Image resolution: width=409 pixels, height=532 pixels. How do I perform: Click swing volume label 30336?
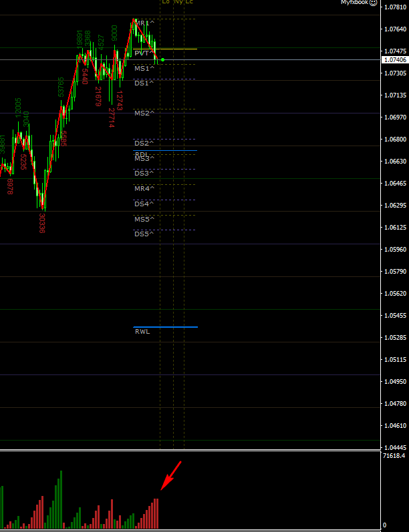click(x=42, y=223)
